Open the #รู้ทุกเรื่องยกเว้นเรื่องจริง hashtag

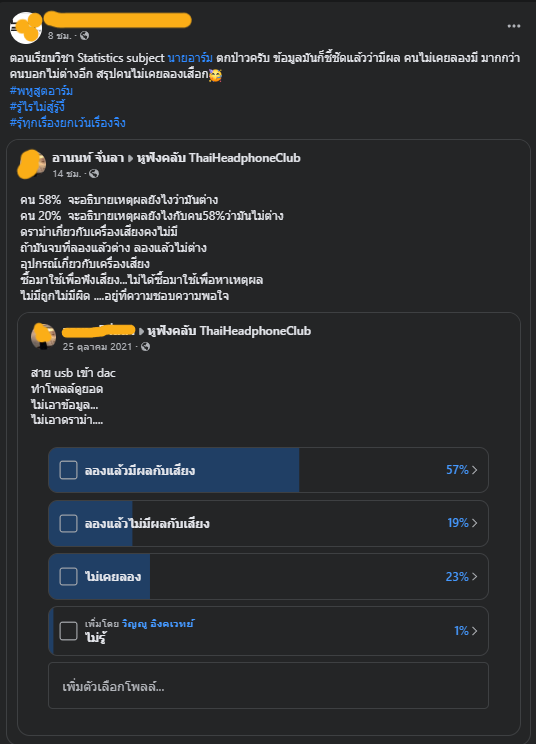[67, 123]
